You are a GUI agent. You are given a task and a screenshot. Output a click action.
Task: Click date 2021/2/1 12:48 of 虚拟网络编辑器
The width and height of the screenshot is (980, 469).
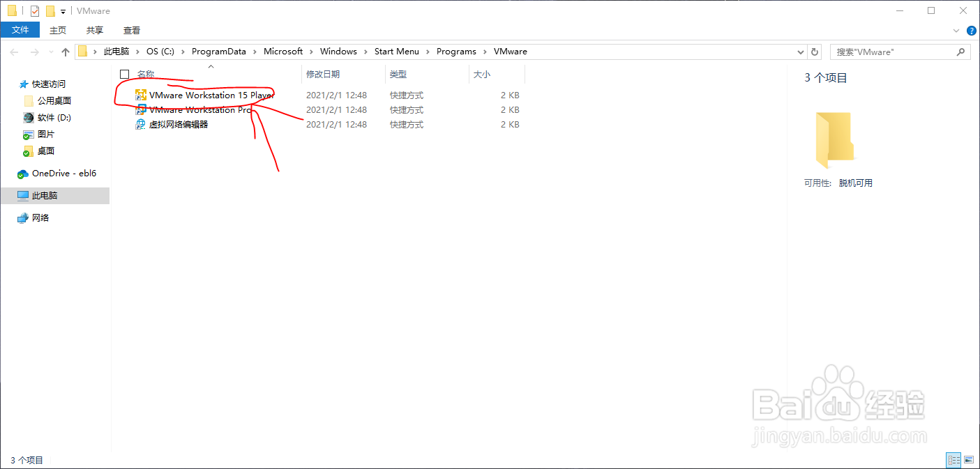pyautogui.click(x=336, y=125)
